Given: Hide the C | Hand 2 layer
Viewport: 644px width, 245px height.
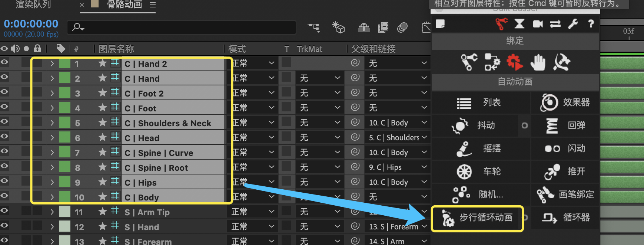Looking at the screenshot, I should pos(4,62).
